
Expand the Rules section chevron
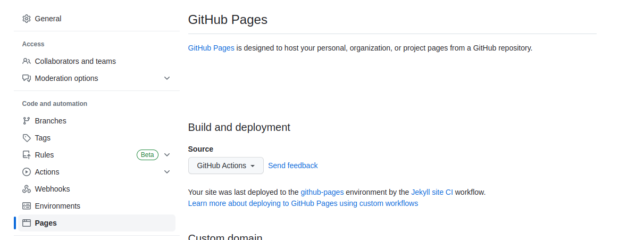pyautogui.click(x=167, y=155)
